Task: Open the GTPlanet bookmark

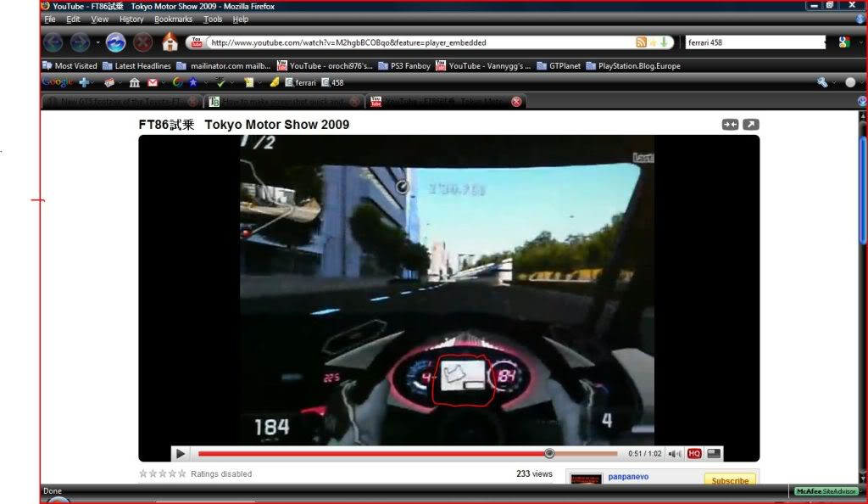Action: coord(559,66)
